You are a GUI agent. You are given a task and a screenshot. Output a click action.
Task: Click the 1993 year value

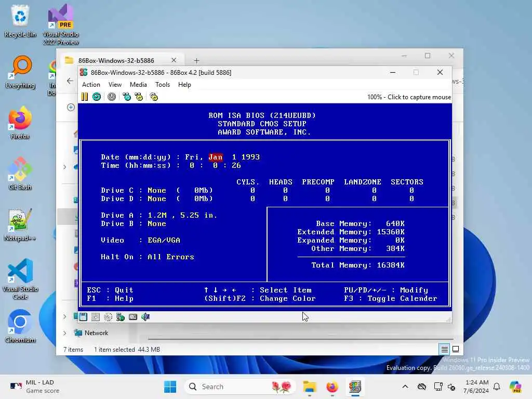point(250,157)
